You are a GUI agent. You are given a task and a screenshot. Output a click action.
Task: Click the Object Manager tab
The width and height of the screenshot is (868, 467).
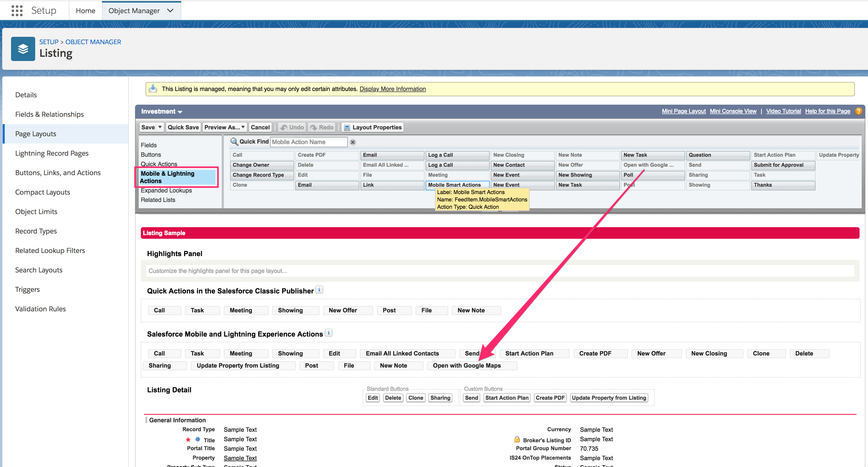click(x=135, y=11)
